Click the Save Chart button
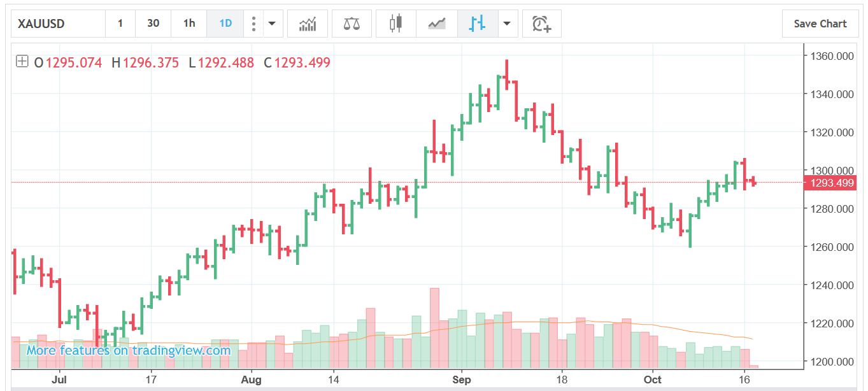This screenshot has width=868, height=391. pyautogui.click(x=820, y=24)
